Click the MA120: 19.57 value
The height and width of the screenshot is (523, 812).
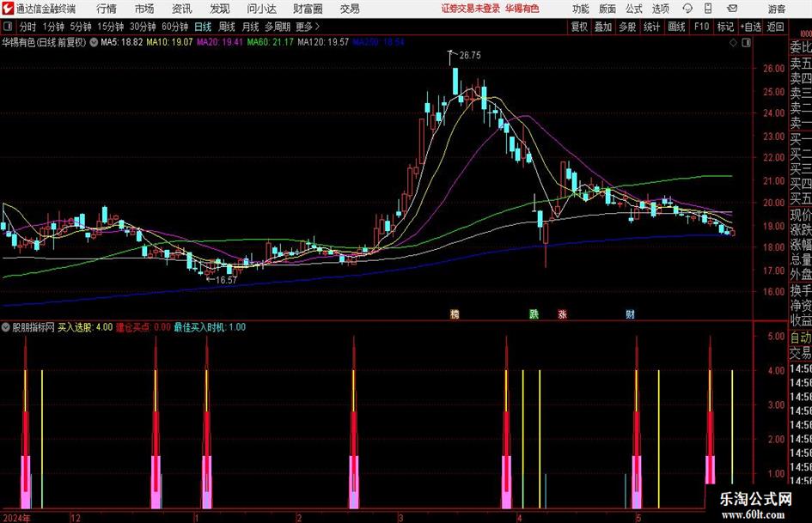point(323,42)
